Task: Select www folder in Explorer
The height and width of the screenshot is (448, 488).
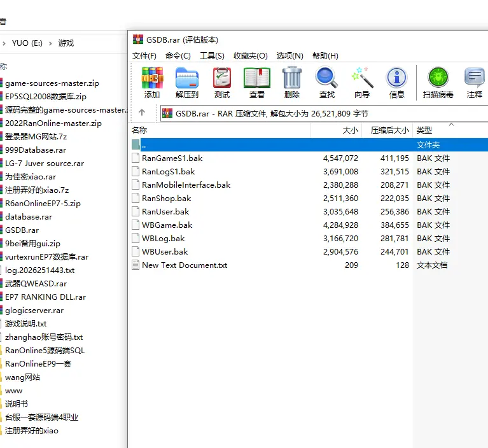Action: click(x=14, y=391)
